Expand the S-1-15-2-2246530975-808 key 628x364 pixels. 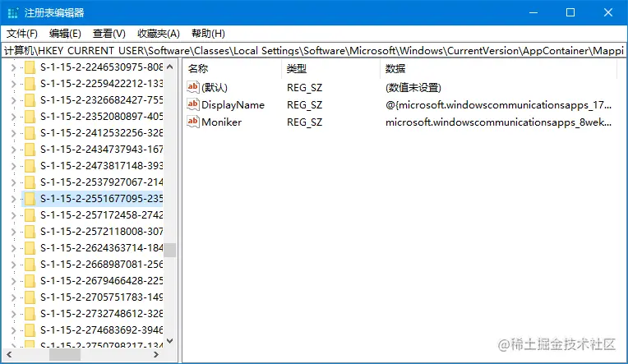coord(13,67)
